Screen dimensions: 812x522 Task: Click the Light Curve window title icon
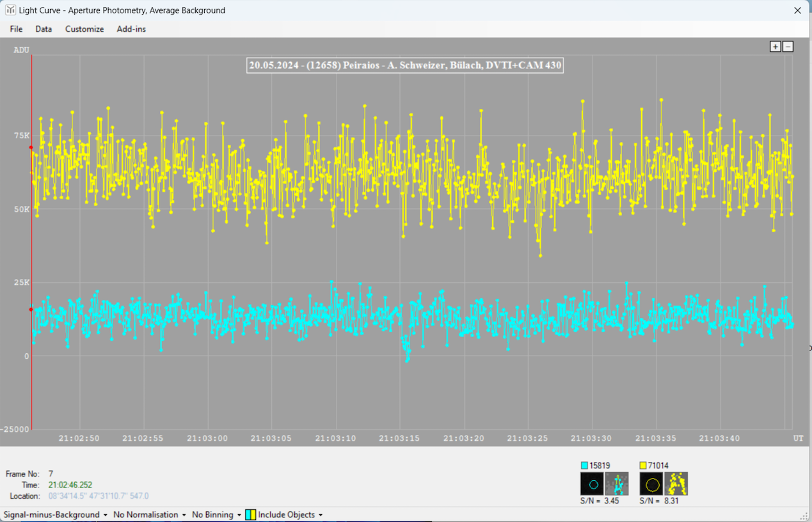click(10, 10)
